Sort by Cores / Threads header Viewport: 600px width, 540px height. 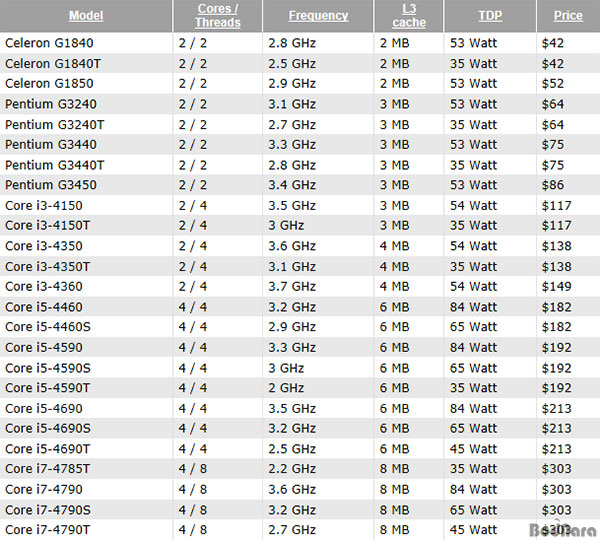click(x=218, y=16)
